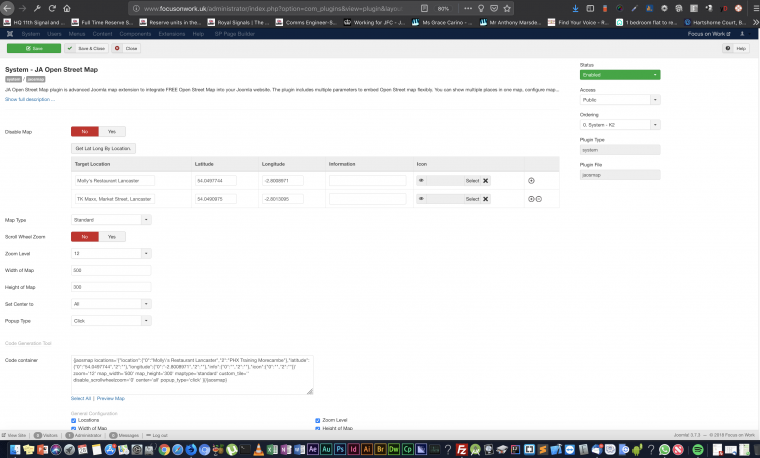Reload the page in browser toolbar

[52, 8]
